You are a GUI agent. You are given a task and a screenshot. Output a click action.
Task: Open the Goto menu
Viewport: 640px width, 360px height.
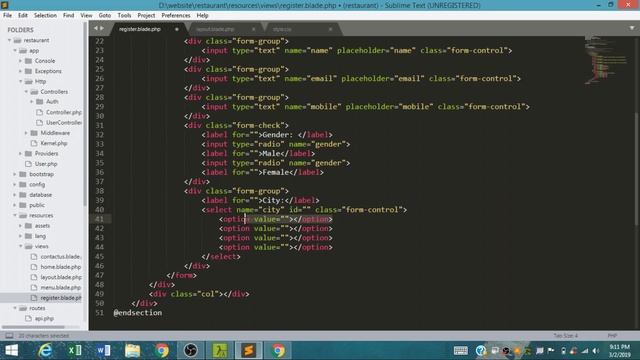point(104,16)
